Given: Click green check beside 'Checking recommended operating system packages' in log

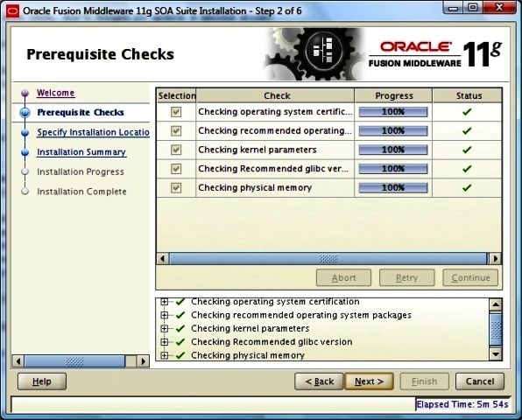Looking at the screenshot, I should tap(180, 315).
